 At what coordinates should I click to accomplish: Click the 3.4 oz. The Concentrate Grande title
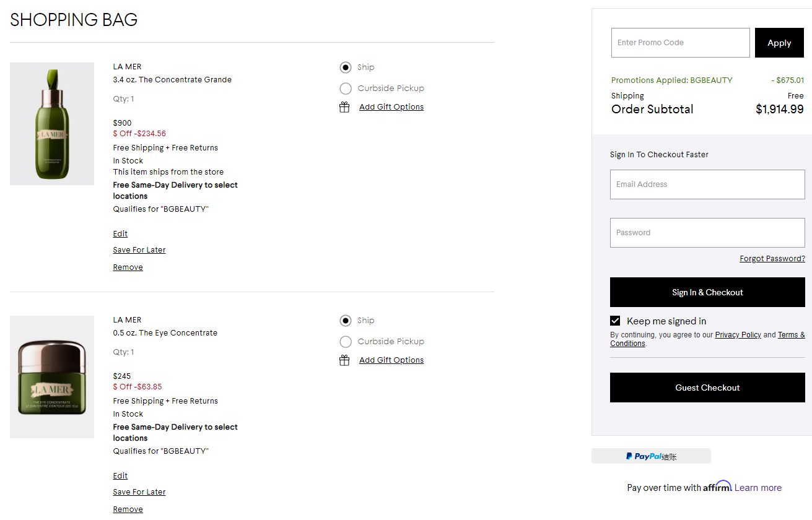click(x=172, y=80)
